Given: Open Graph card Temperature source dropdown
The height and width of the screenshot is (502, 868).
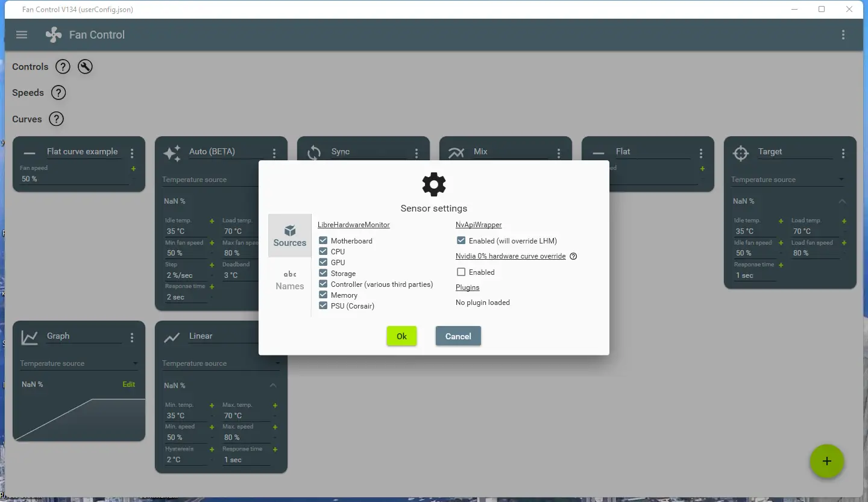Looking at the screenshot, I should [79, 363].
